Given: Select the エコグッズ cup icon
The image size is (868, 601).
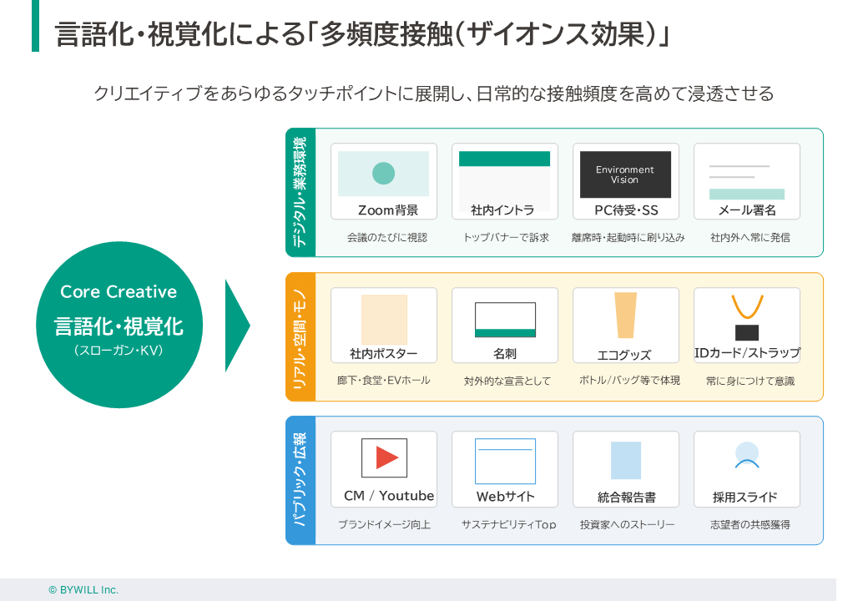Looking at the screenshot, I should [625, 316].
